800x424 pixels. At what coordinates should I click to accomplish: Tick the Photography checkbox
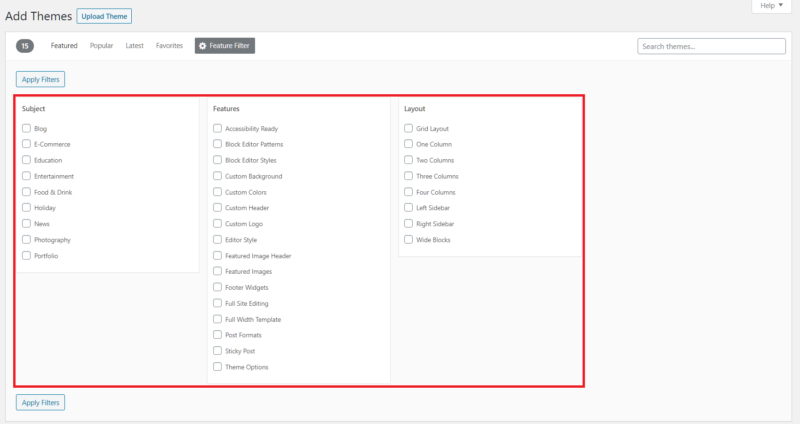(27, 239)
